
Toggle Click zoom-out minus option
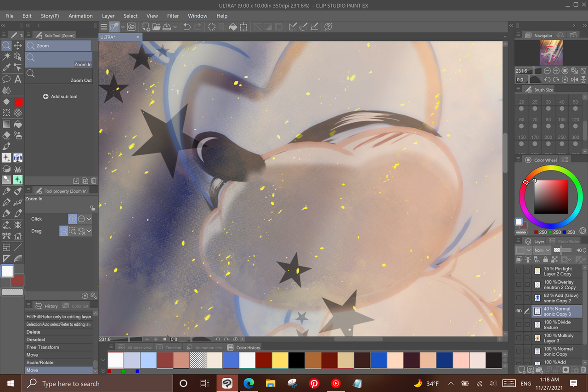click(81, 219)
